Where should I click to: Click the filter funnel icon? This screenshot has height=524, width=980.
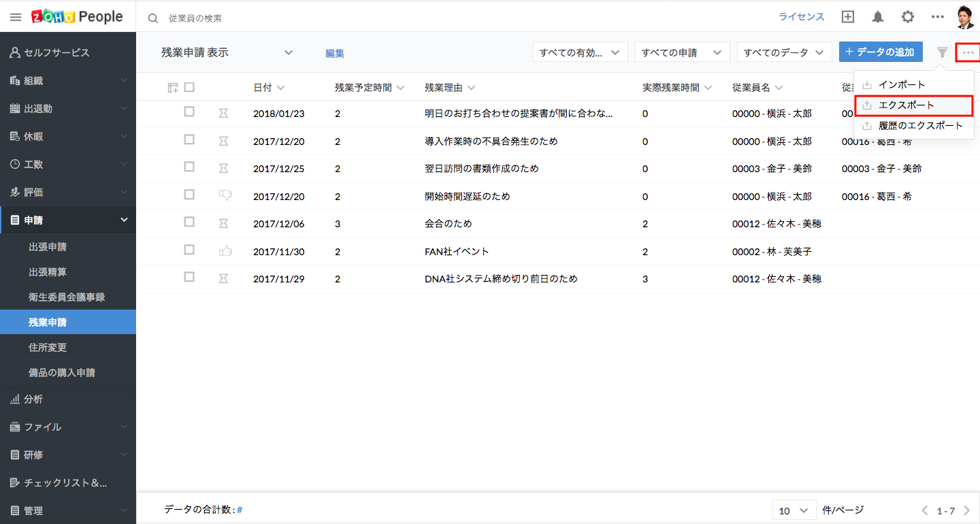click(942, 52)
